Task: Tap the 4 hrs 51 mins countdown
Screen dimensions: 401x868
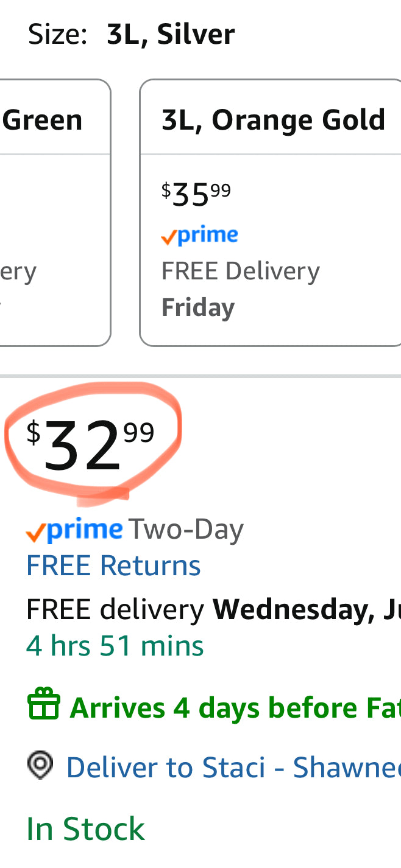Action: (115, 645)
